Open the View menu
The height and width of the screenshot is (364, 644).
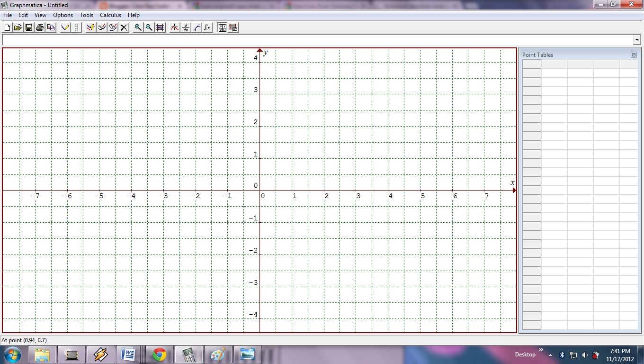(x=40, y=15)
